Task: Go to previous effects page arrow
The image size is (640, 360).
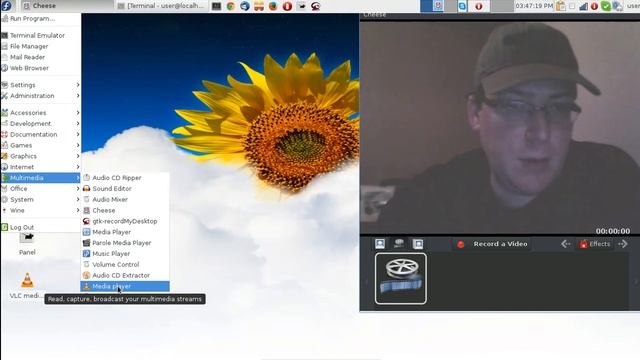Action: point(565,244)
